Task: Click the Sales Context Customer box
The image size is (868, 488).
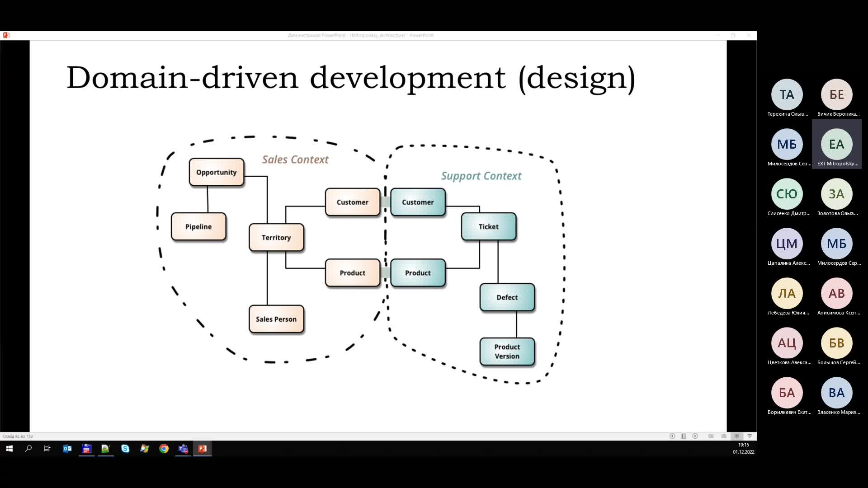Action: (x=353, y=202)
